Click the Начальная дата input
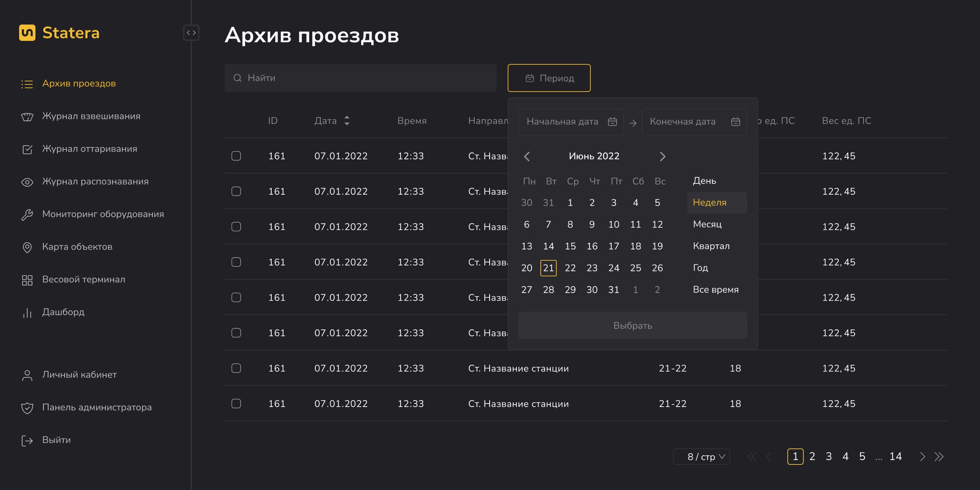This screenshot has height=490, width=980. click(x=571, y=122)
